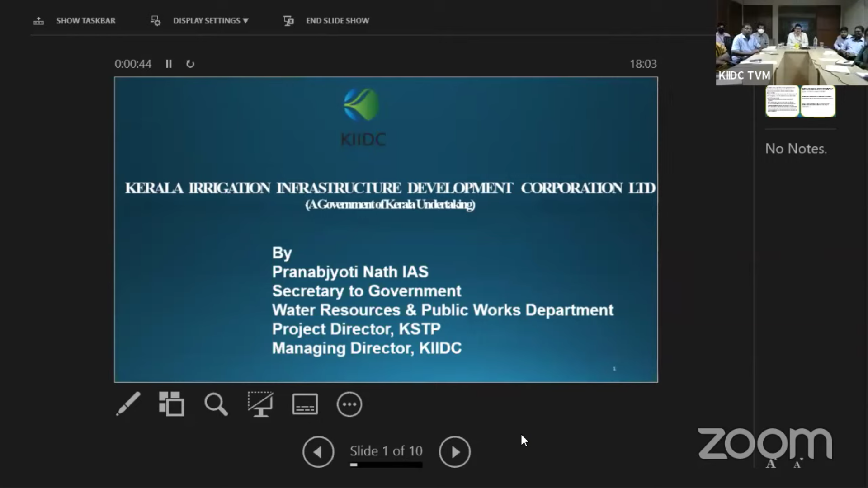Click the clock time 18:03
The height and width of the screenshot is (488, 868).
[x=643, y=64]
